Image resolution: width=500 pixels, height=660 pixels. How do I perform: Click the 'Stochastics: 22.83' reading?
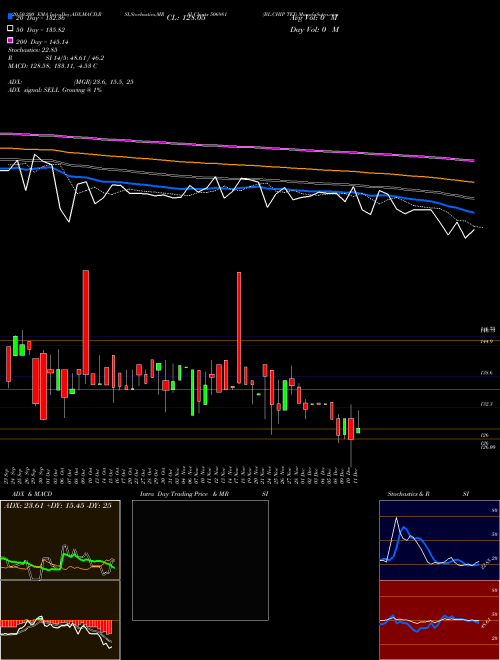[x=33, y=50]
